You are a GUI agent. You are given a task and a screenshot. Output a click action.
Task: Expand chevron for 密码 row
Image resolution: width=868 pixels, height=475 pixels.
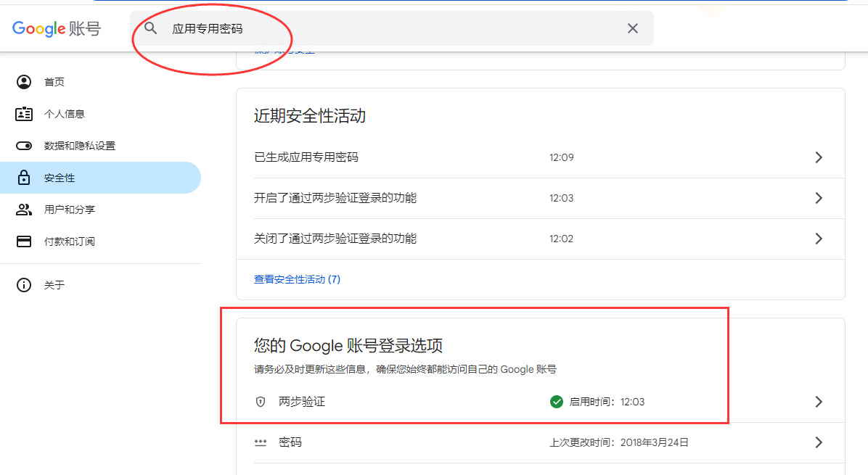[819, 442]
